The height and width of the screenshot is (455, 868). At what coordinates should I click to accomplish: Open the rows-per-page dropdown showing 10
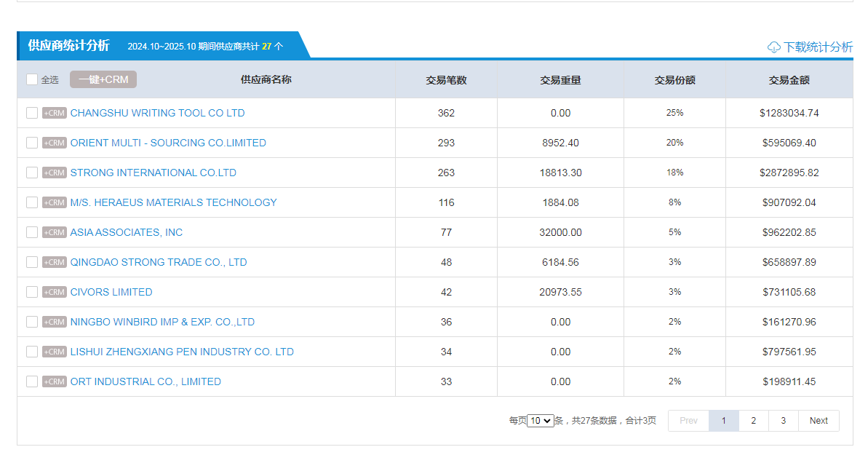[541, 421]
